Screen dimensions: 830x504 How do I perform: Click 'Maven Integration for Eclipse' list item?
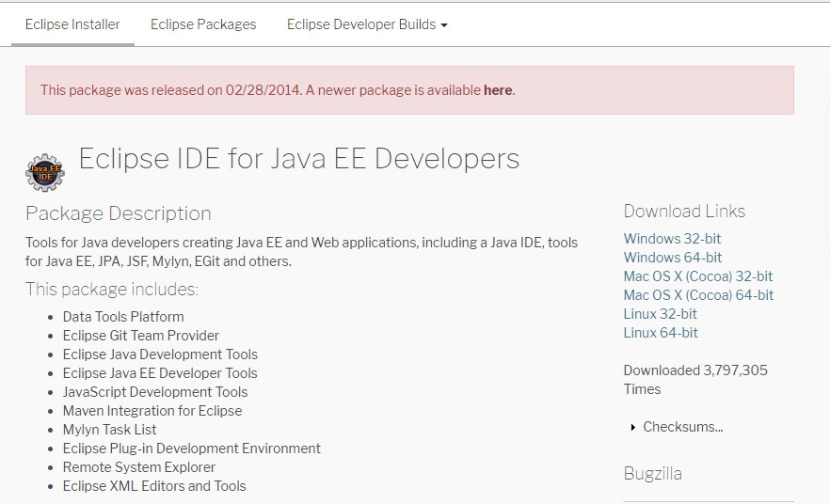tap(152, 410)
